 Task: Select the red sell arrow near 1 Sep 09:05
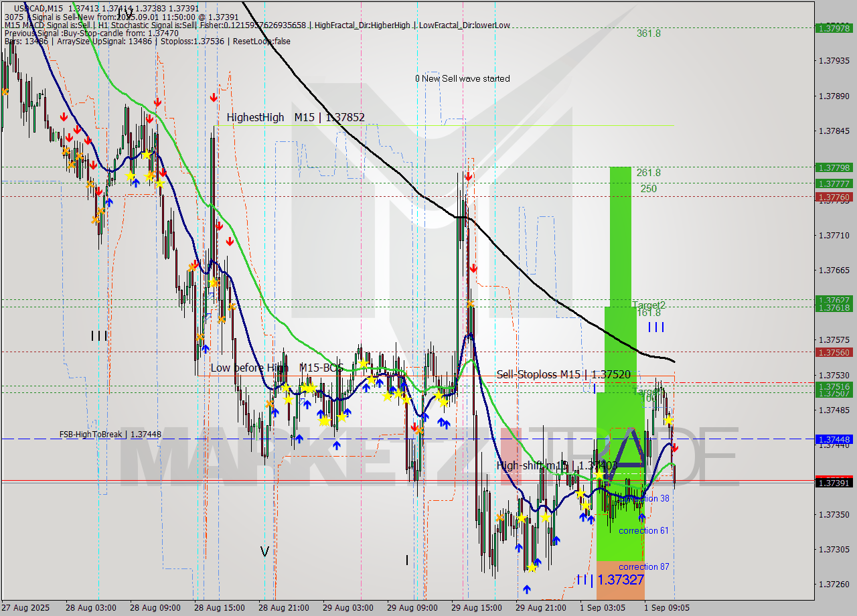[x=676, y=447]
